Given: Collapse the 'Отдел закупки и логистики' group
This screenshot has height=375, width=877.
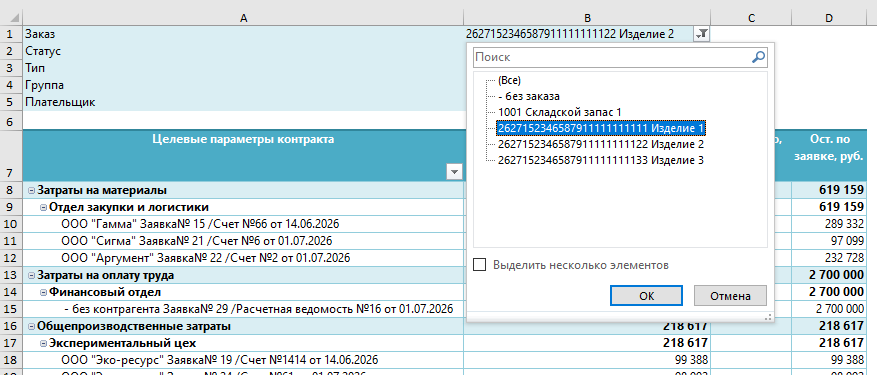Looking at the screenshot, I should (43, 207).
